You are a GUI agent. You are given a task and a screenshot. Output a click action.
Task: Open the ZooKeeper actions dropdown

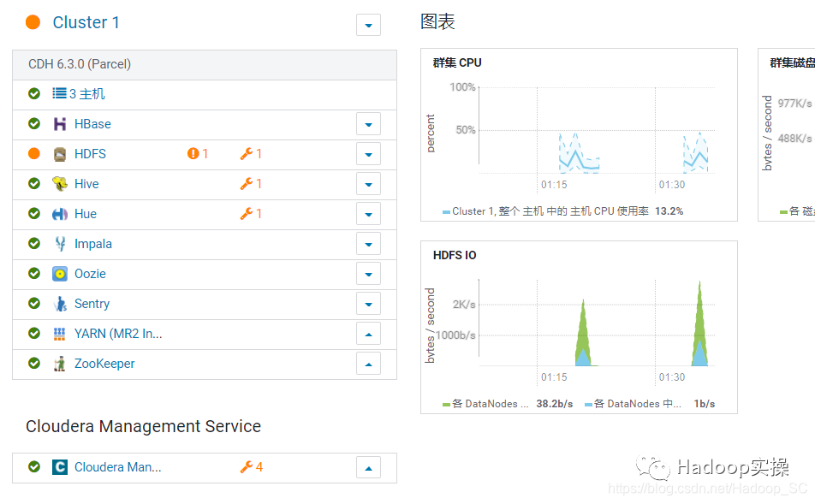[x=368, y=364]
